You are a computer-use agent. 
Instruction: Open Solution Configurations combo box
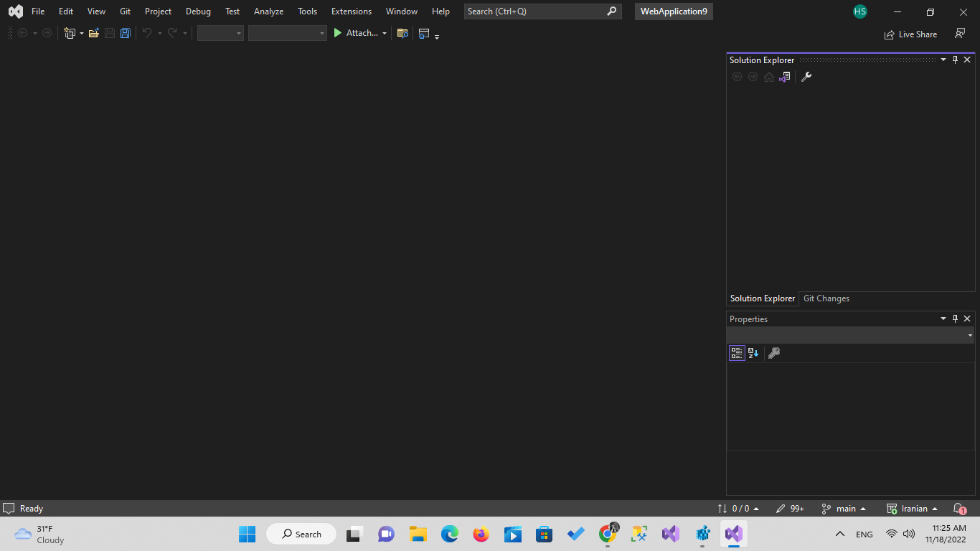click(x=220, y=33)
